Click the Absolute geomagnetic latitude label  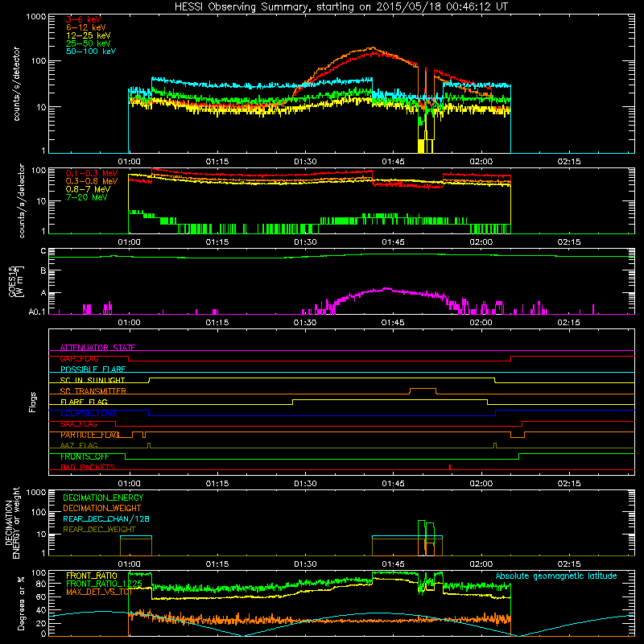[556, 576]
